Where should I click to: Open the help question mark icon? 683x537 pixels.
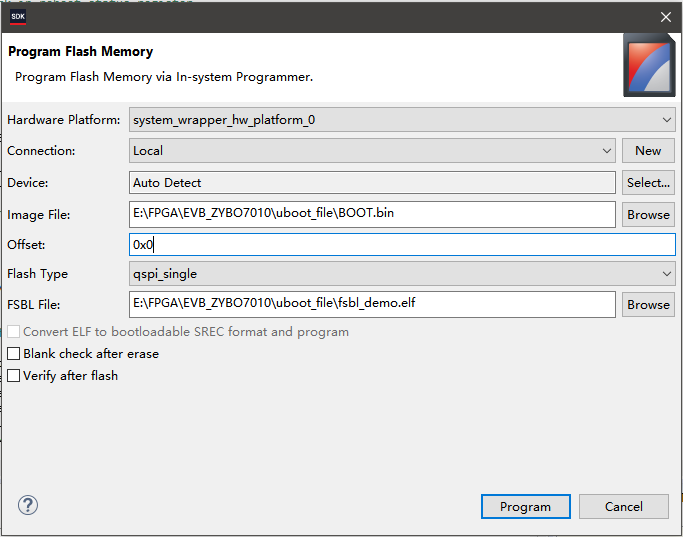[x=28, y=506]
